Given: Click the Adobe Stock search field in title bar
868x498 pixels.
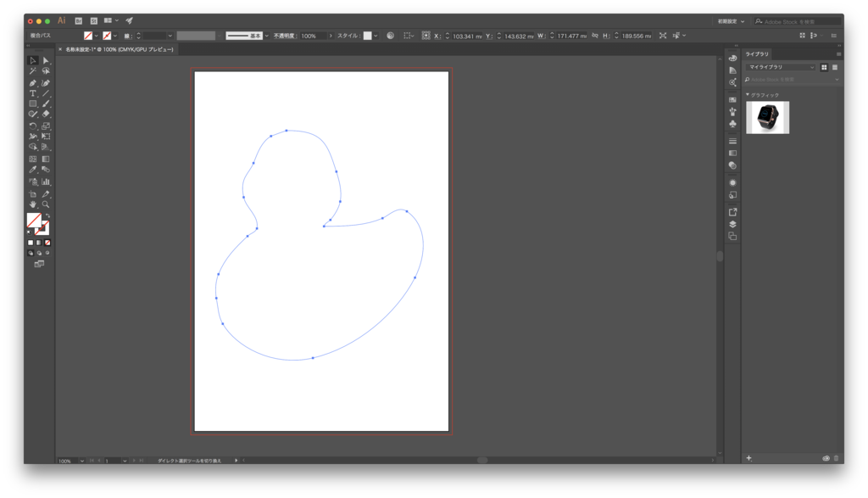Looking at the screenshot, I should (797, 21).
